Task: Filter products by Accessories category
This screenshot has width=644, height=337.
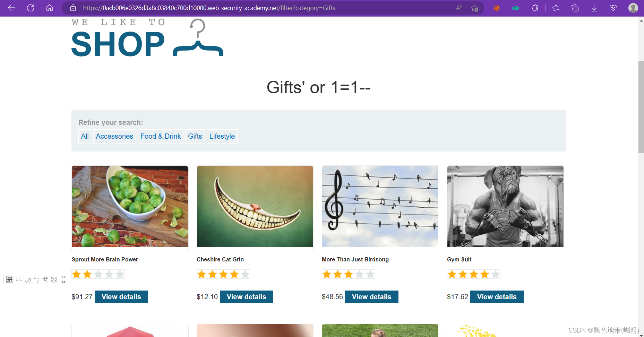Action: click(x=114, y=136)
